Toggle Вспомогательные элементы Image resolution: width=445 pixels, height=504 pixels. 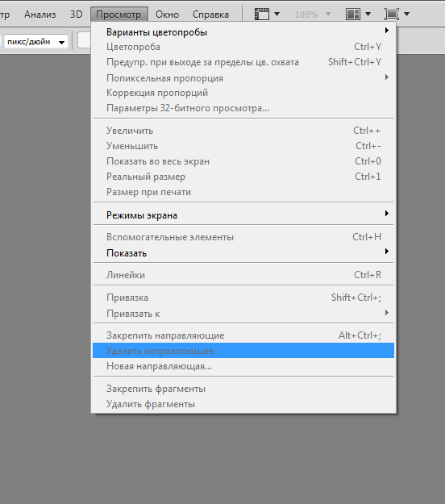tap(243, 237)
